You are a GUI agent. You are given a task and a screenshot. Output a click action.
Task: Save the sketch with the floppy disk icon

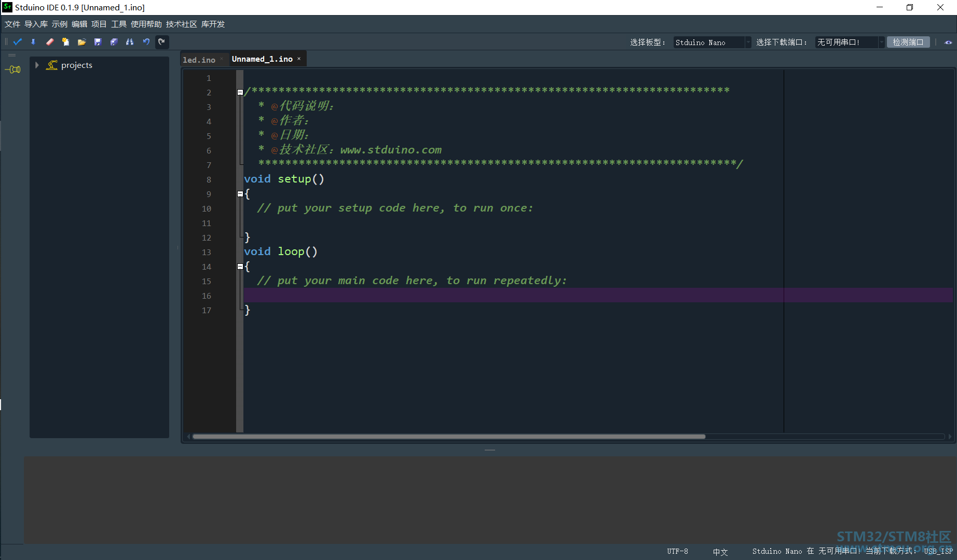(98, 42)
